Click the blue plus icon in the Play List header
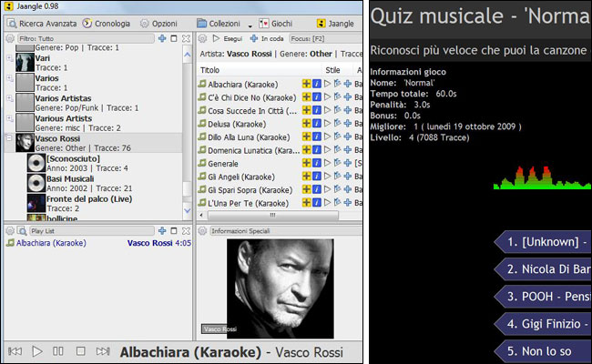 [x=162, y=231]
